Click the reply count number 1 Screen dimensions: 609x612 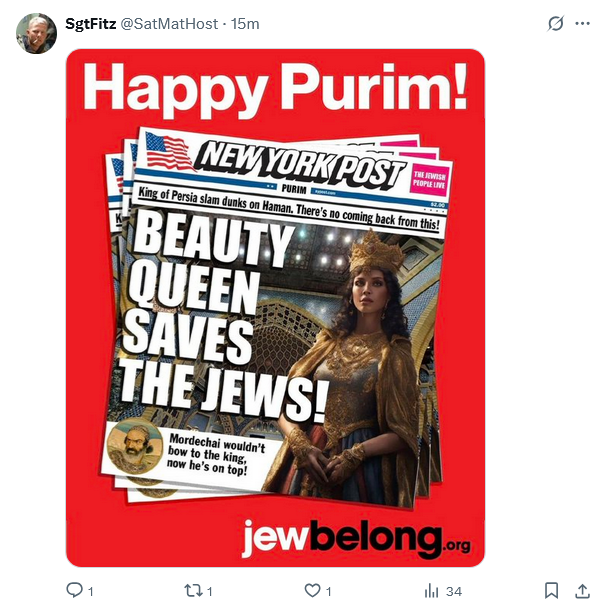pyautogui.click(x=91, y=591)
